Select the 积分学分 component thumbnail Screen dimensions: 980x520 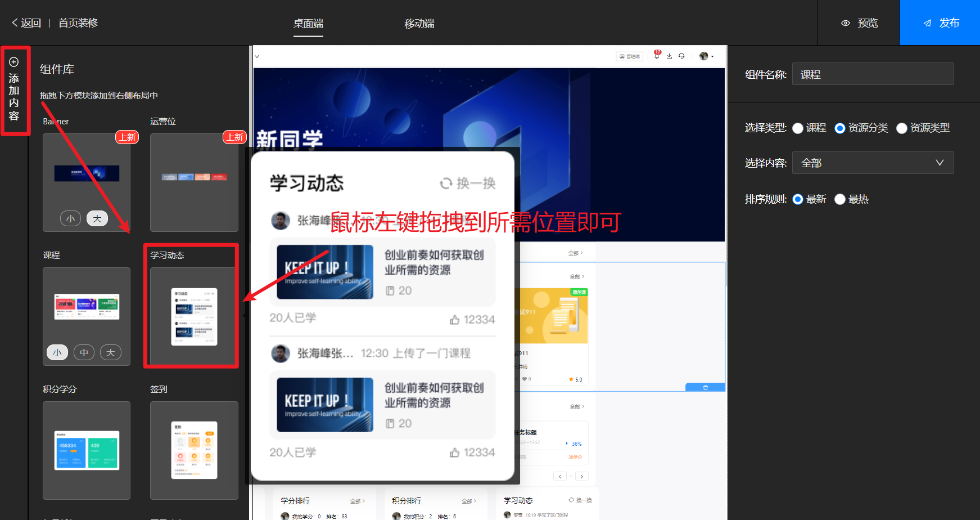point(87,450)
